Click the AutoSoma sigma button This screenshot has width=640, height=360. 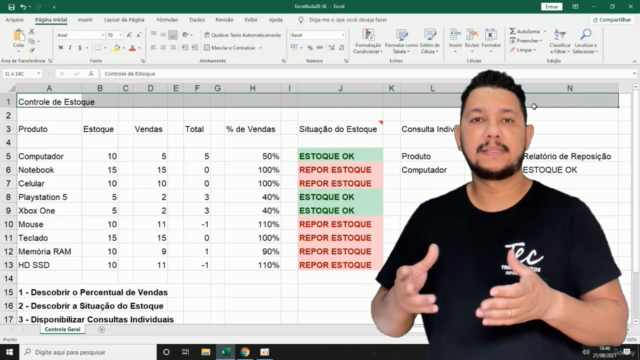coord(524,31)
